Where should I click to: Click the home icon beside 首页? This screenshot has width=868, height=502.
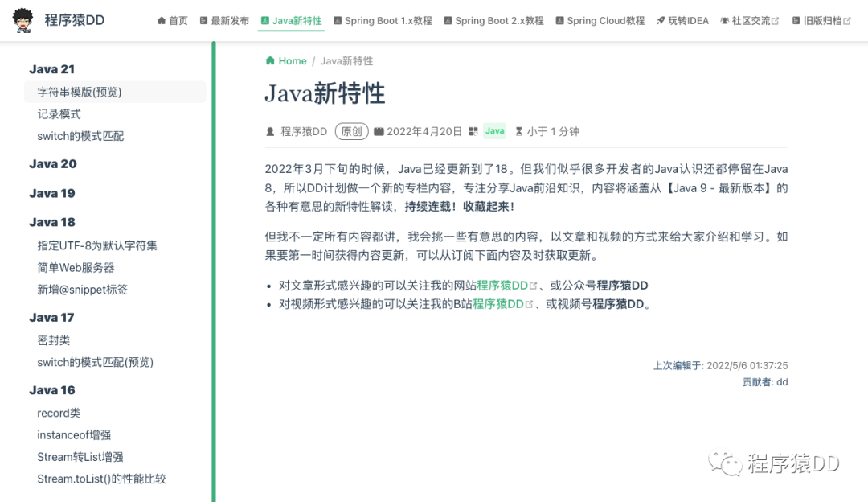(162, 20)
